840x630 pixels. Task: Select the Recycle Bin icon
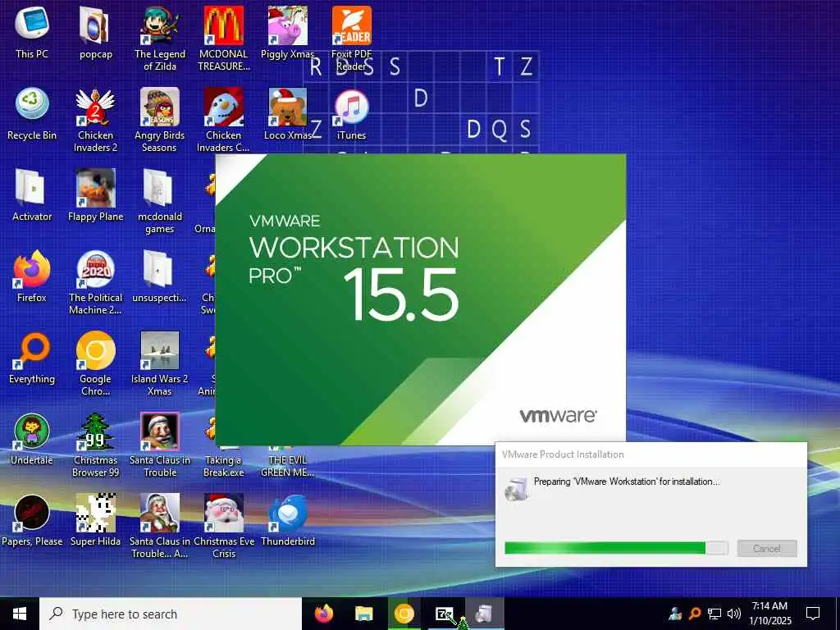(x=32, y=114)
